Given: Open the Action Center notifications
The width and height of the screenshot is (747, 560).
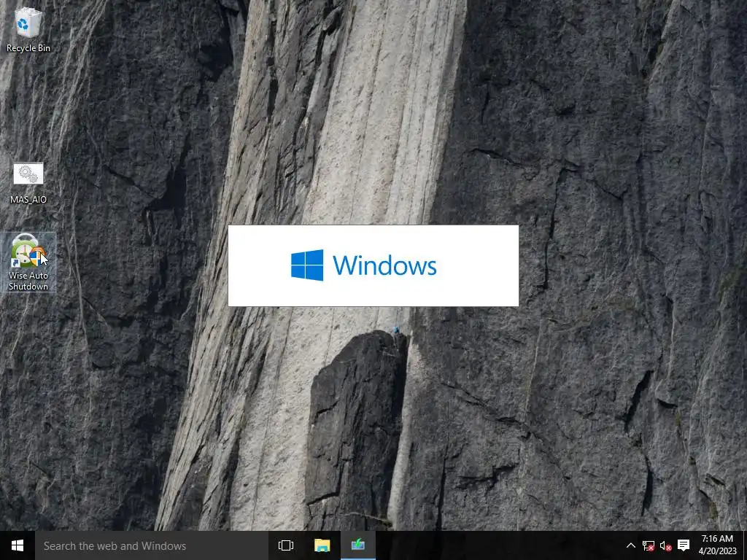Looking at the screenshot, I should 684,545.
